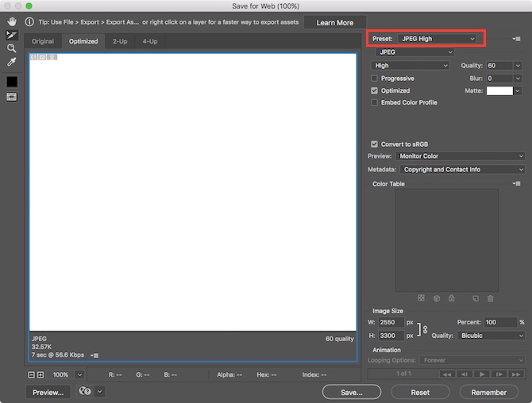The image size is (532, 403).
Task: Select the Eyedropper tool
Action: coord(12,62)
